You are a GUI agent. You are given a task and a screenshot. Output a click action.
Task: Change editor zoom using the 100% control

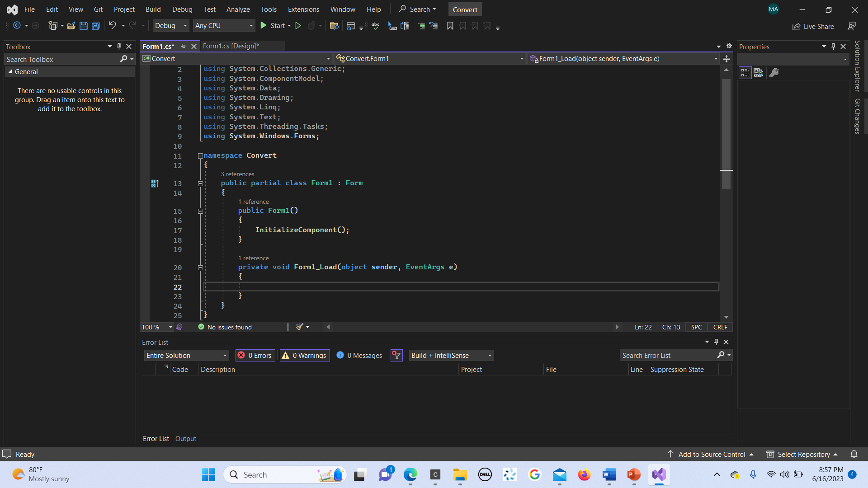point(156,327)
